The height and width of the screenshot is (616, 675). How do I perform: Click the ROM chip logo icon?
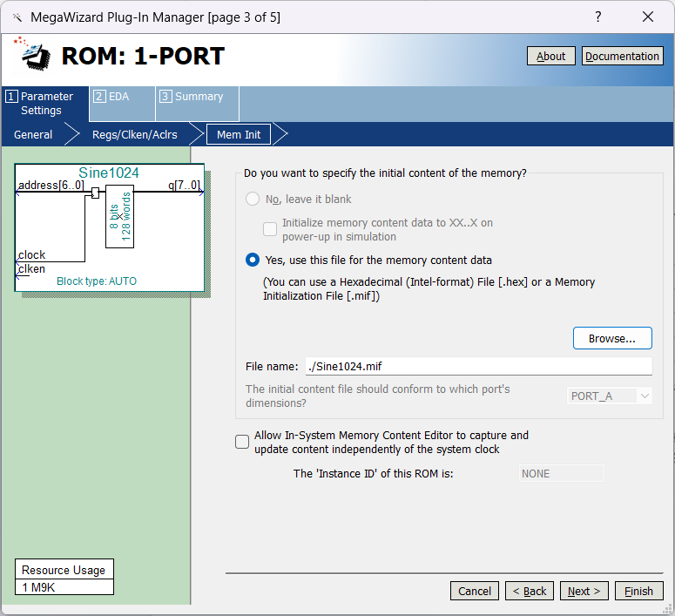33,54
